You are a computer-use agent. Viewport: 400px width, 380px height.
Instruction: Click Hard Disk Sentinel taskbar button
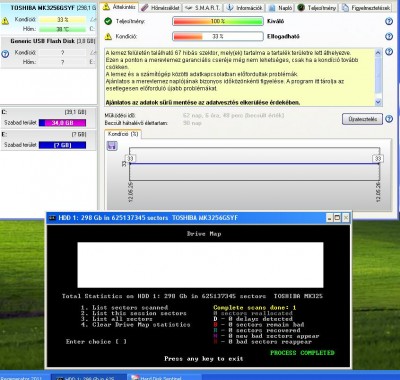164,377
